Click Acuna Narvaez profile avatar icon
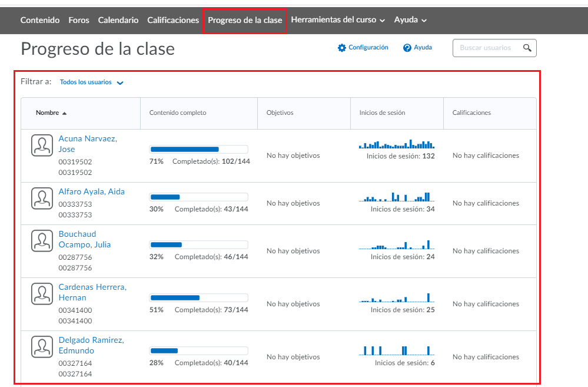This screenshot has width=588, height=387. coord(42,145)
